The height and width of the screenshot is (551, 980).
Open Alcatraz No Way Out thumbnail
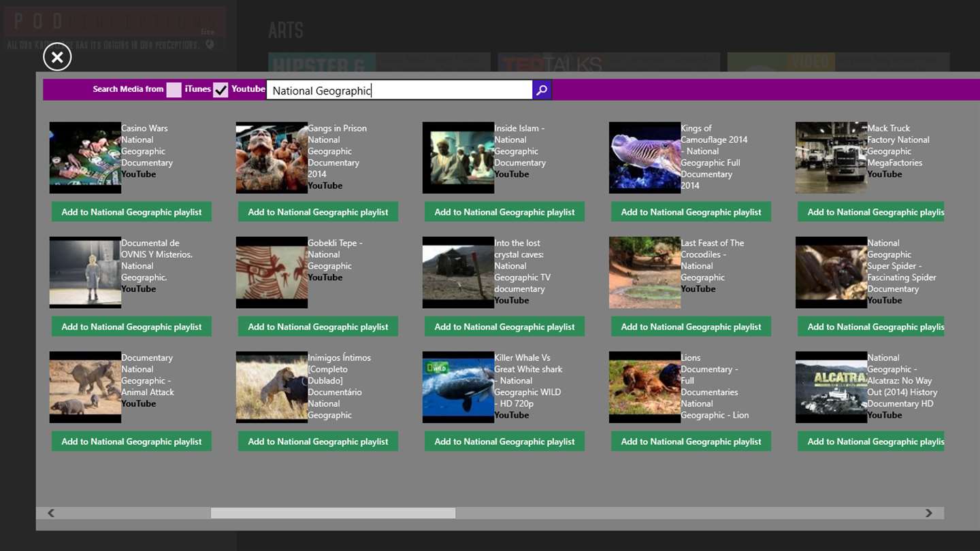tap(831, 388)
